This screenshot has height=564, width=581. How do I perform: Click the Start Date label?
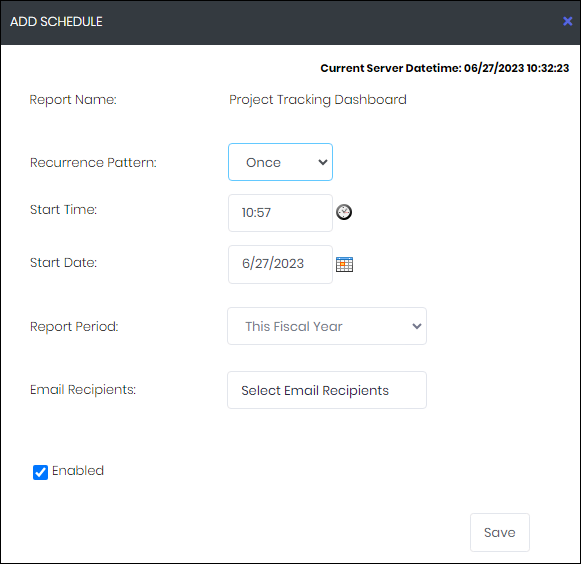pos(63,262)
